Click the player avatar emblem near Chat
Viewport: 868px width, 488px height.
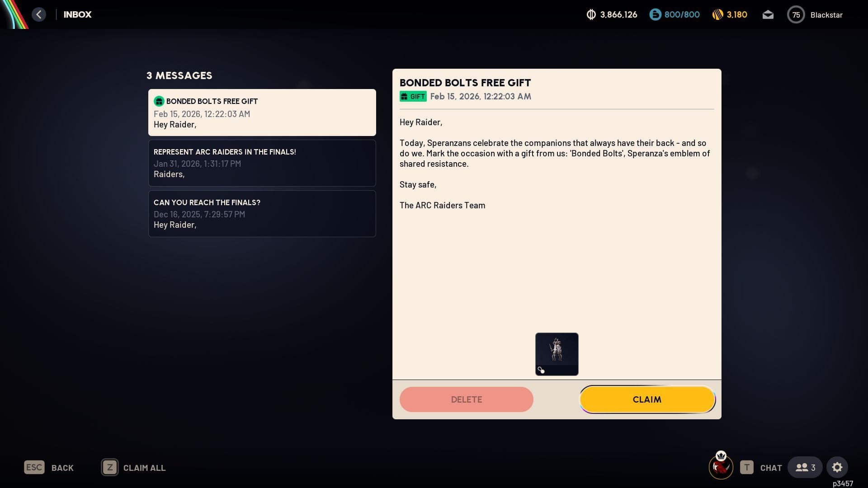pyautogui.click(x=721, y=466)
